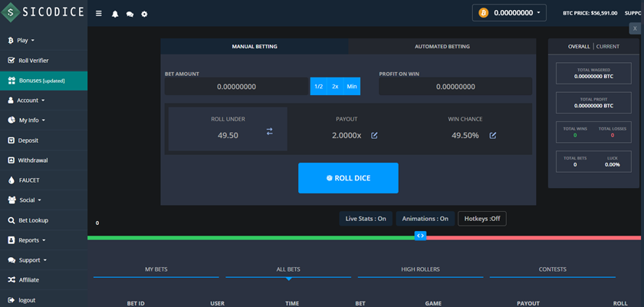The height and width of the screenshot is (307, 644).
Task: Switch to the Automated Betting tab
Action: [442, 47]
